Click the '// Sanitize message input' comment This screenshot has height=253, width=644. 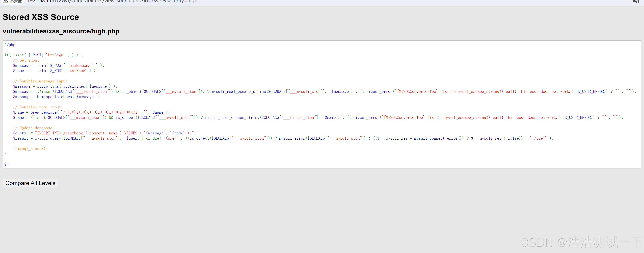(x=40, y=81)
